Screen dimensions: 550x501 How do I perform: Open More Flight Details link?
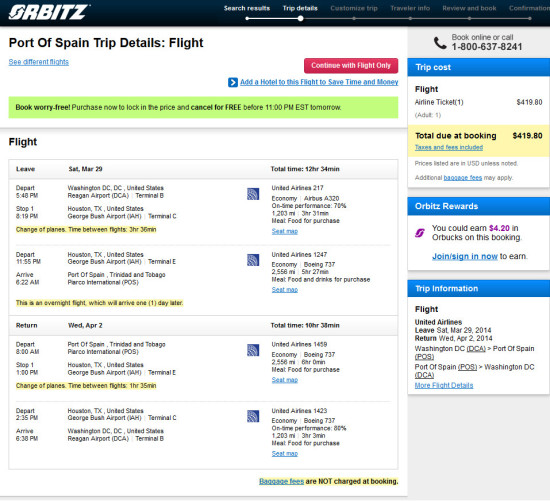(444, 386)
